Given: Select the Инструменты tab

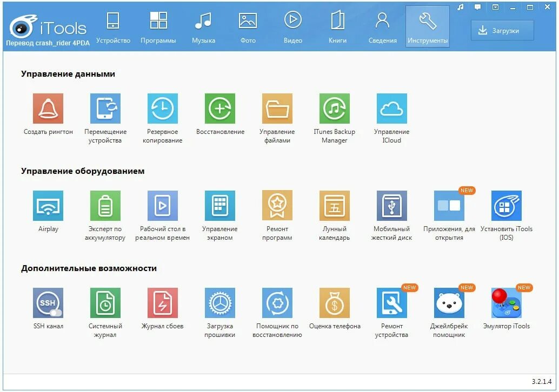Looking at the screenshot, I should click(x=428, y=26).
